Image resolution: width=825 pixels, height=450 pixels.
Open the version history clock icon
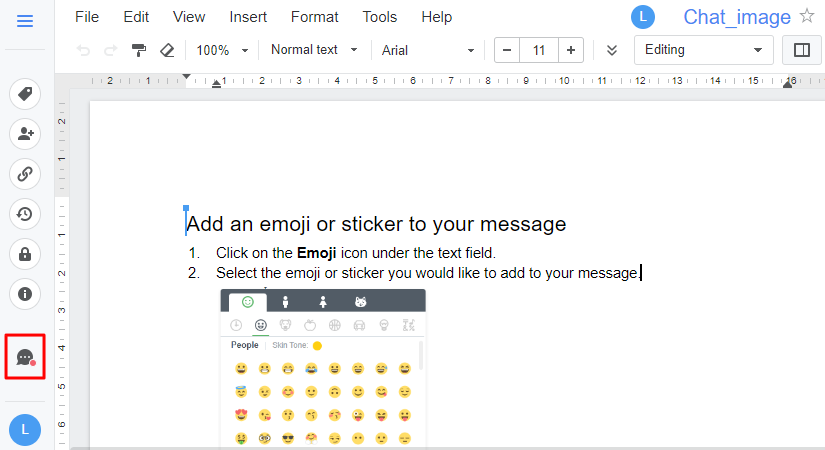point(25,214)
